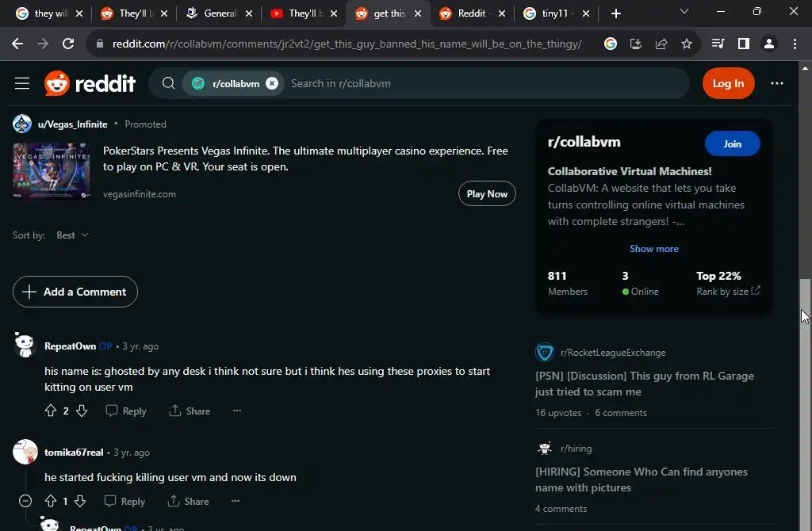
Task: Go back to the previous page
Action: pos(17,44)
